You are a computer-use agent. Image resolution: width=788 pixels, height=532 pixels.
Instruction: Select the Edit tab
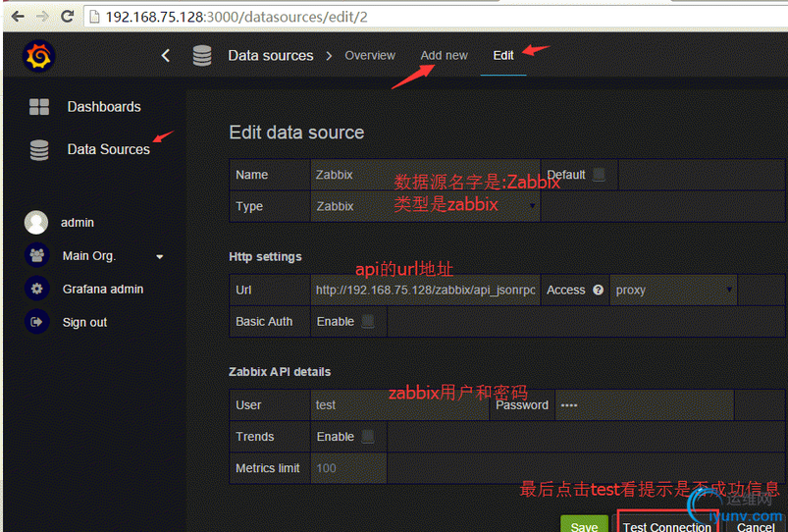tap(503, 55)
